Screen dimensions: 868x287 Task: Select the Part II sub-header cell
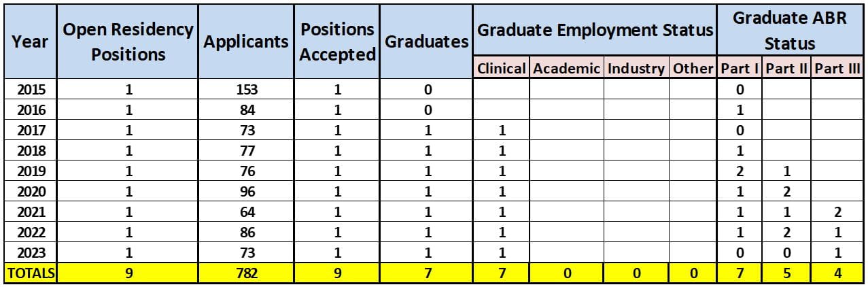coord(788,68)
